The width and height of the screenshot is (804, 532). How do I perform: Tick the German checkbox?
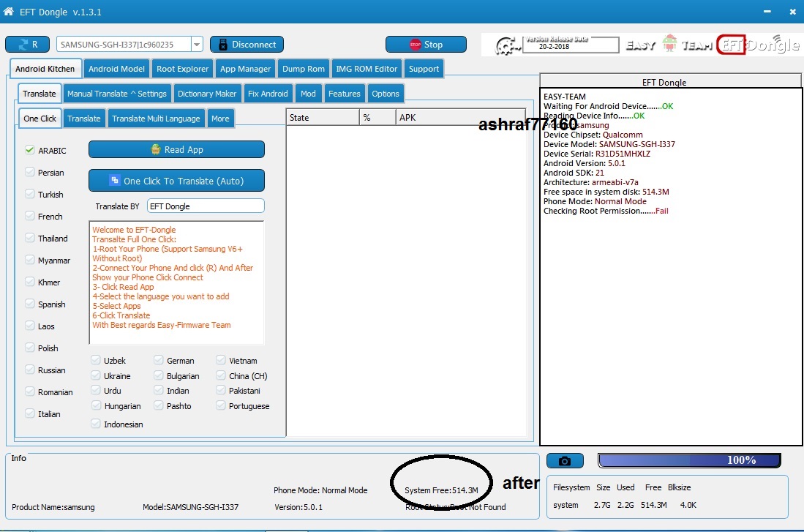point(159,360)
